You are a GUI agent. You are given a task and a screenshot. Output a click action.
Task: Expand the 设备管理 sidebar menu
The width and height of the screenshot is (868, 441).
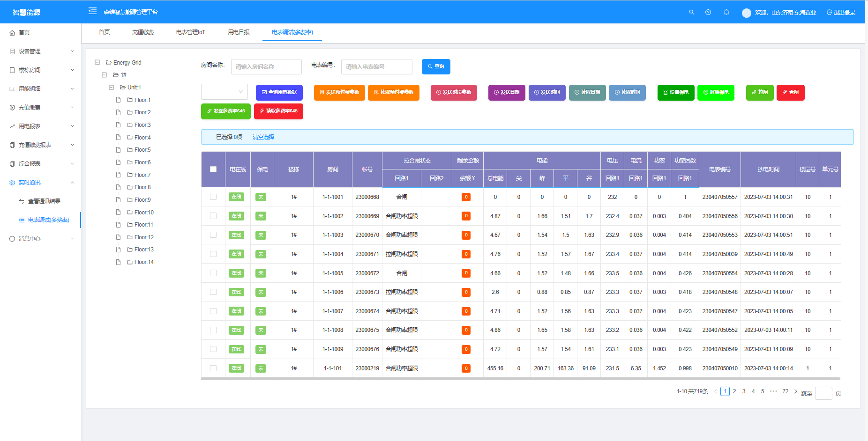pyautogui.click(x=41, y=51)
